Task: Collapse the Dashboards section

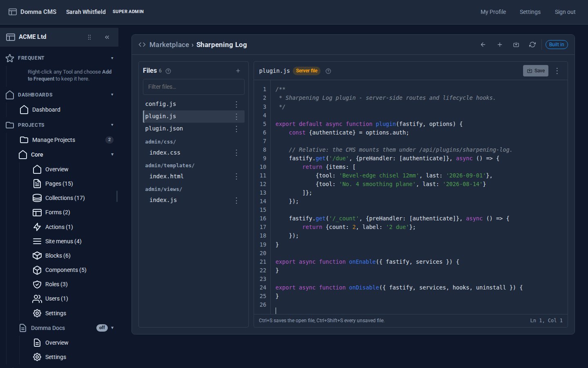Action: 112,95
